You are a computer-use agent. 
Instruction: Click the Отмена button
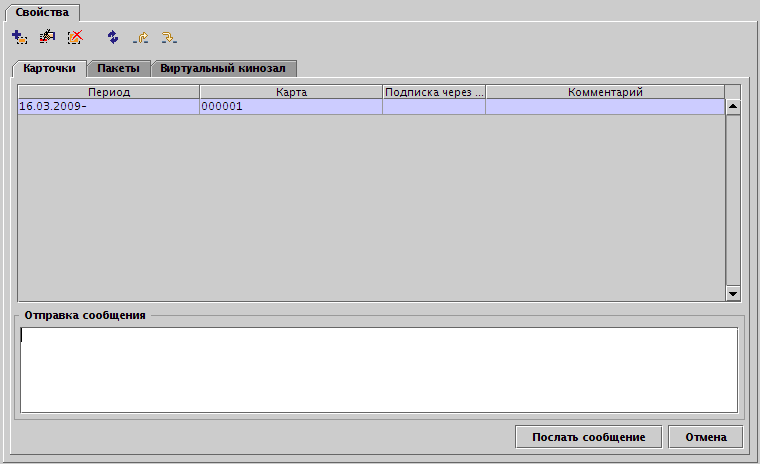(706, 437)
